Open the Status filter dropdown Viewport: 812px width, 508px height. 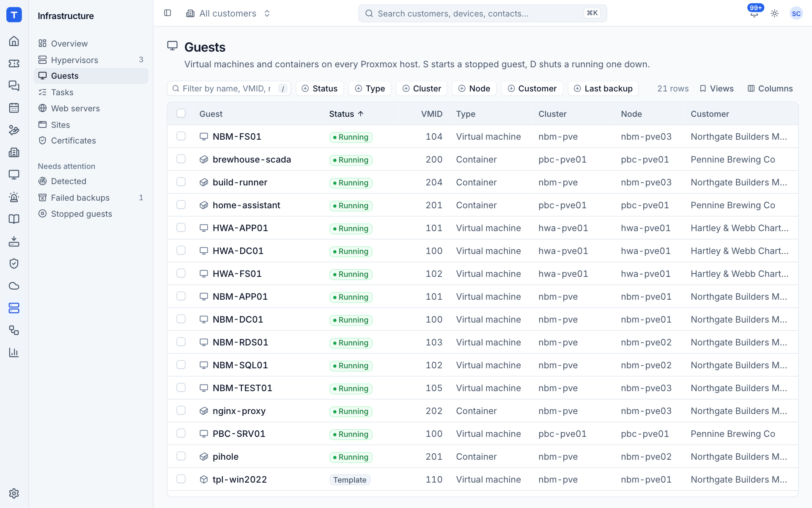coord(320,88)
